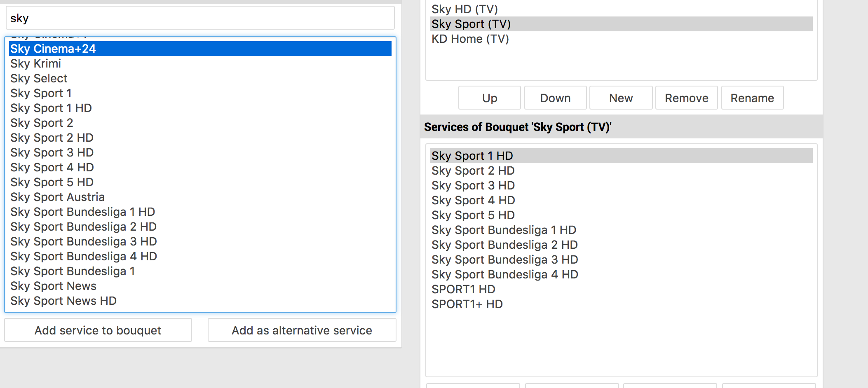Select SPORT1+ HD in bouquet services
Screen dimensions: 868x388
[x=467, y=304]
